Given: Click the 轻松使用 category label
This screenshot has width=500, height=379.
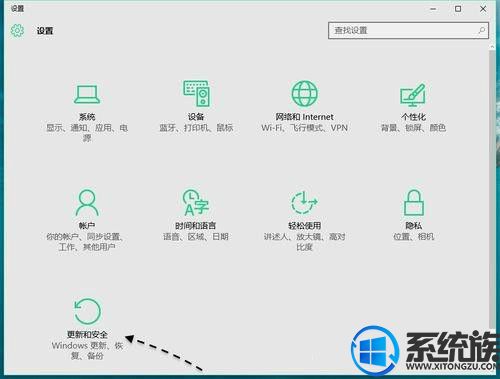Looking at the screenshot, I should pos(304,226).
